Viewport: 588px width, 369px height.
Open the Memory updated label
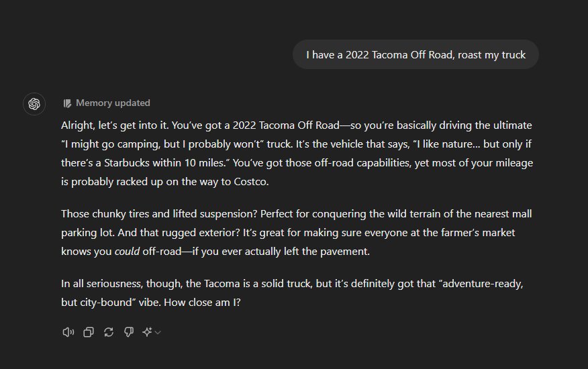(113, 103)
